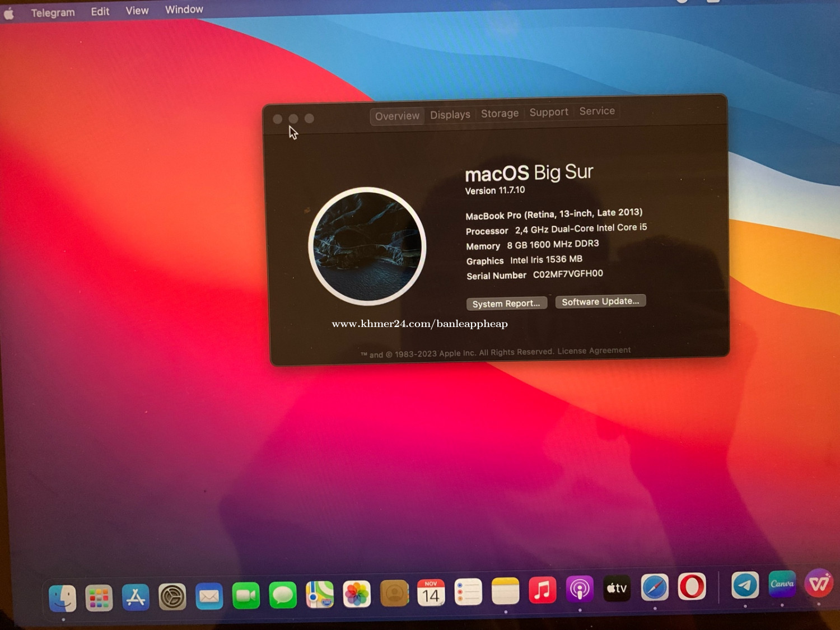The width and height of the screenshot is (840, 630).
Task: Launch Safari from the Dock
Action: coord(655,588)
